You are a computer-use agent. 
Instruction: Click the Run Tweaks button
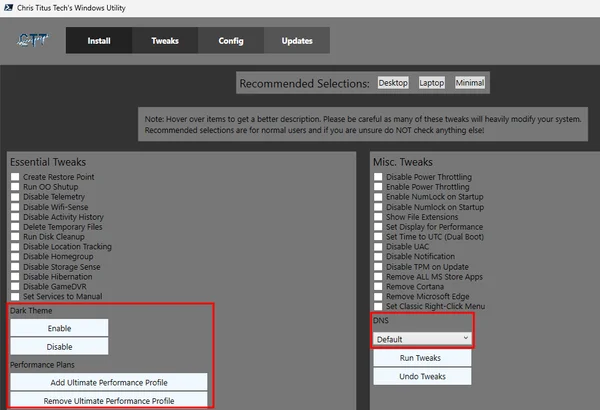coord(422,358)
